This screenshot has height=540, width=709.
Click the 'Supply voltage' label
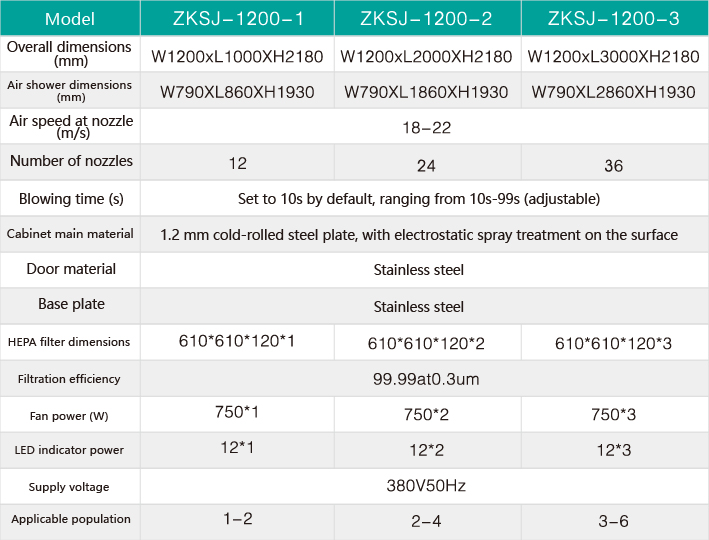69,487
